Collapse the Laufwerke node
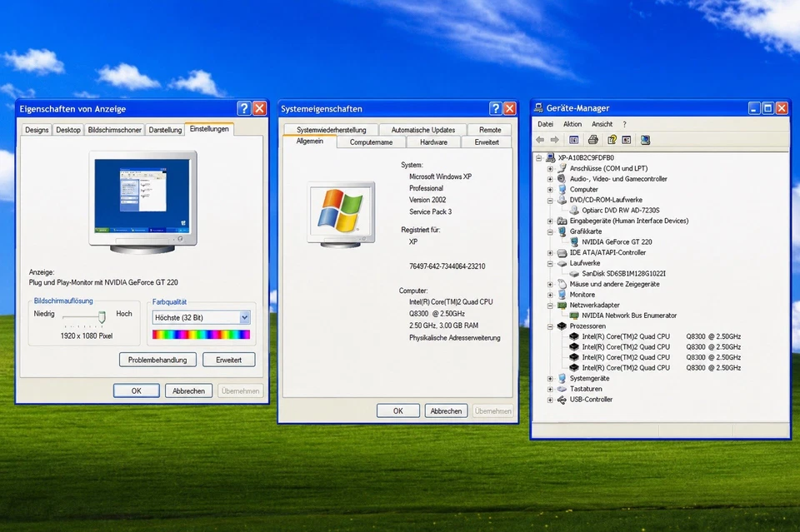The image size is (800, 532). (550, 263)
